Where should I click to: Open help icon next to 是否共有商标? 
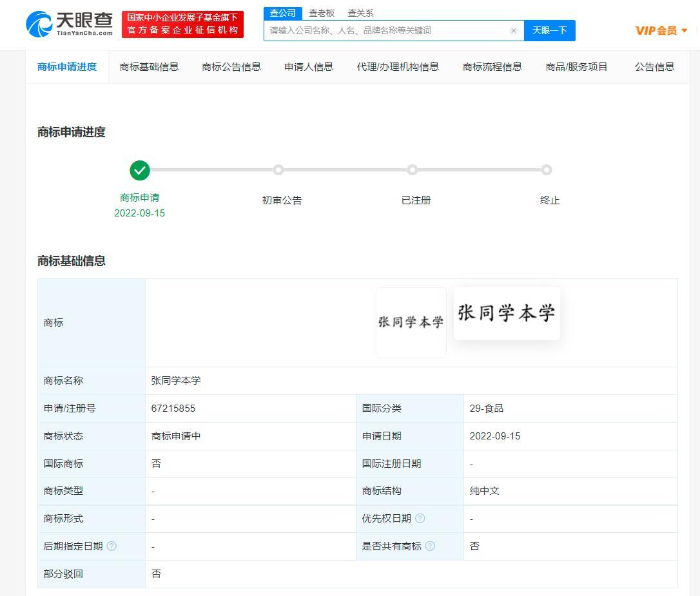(430, 546)
